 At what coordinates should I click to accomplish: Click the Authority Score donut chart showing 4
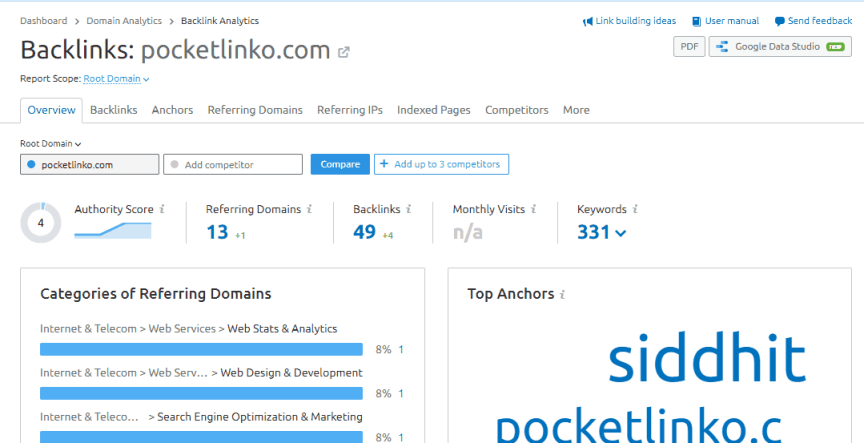[41, 223]
